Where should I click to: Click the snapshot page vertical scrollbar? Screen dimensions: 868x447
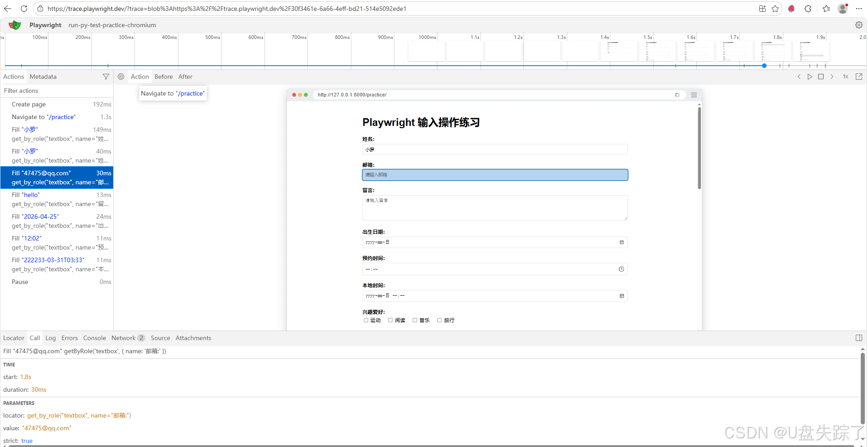[700, 148]
